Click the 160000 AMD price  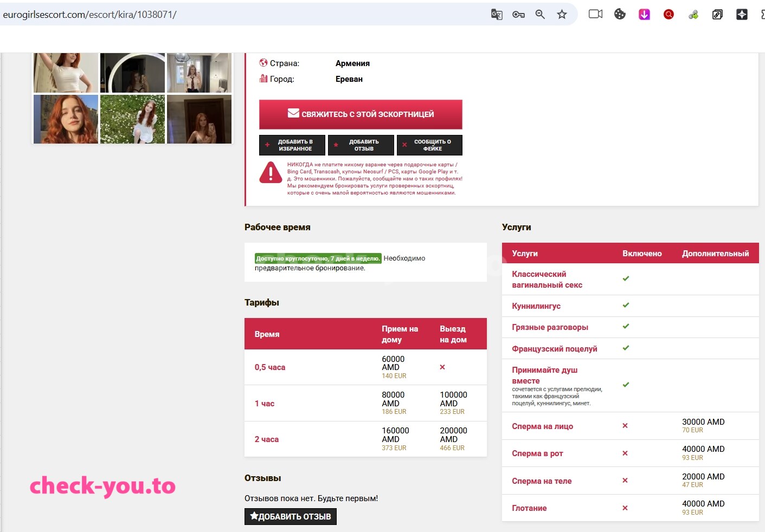pyautogui.click(x=395, y=435)
